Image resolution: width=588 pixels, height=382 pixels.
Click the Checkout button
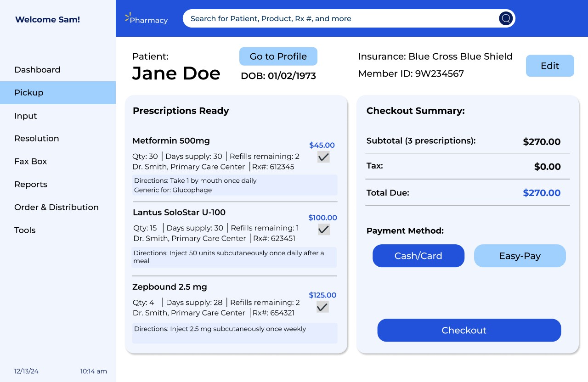[x=469, y=330]
